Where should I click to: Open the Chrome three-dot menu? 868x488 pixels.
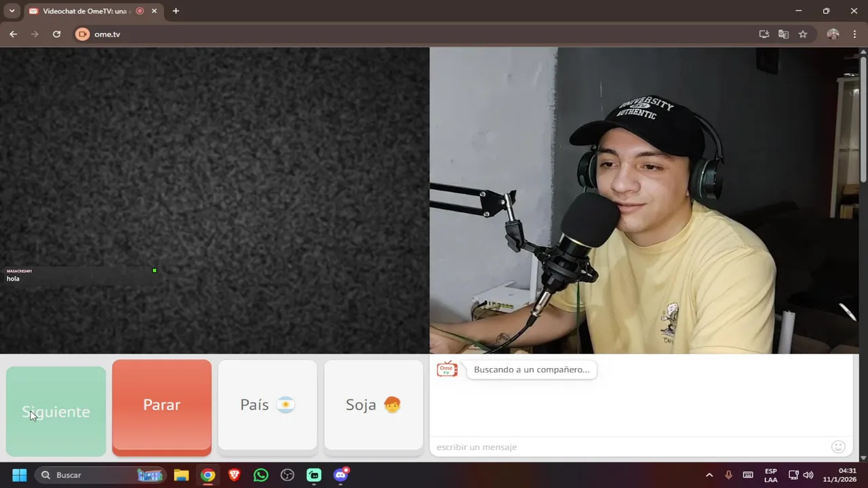click(x=854, y=34)
